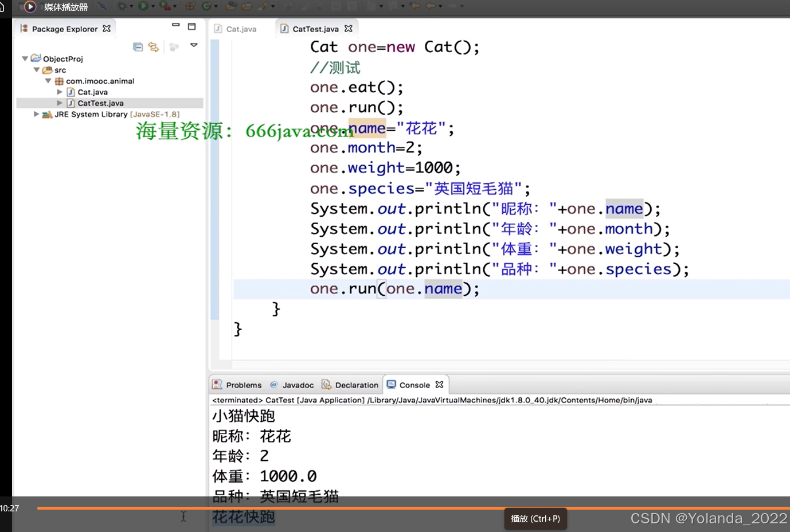790x532 pixels.
Task: Click console output '年龄： 2'
Action: click(240, 456)
